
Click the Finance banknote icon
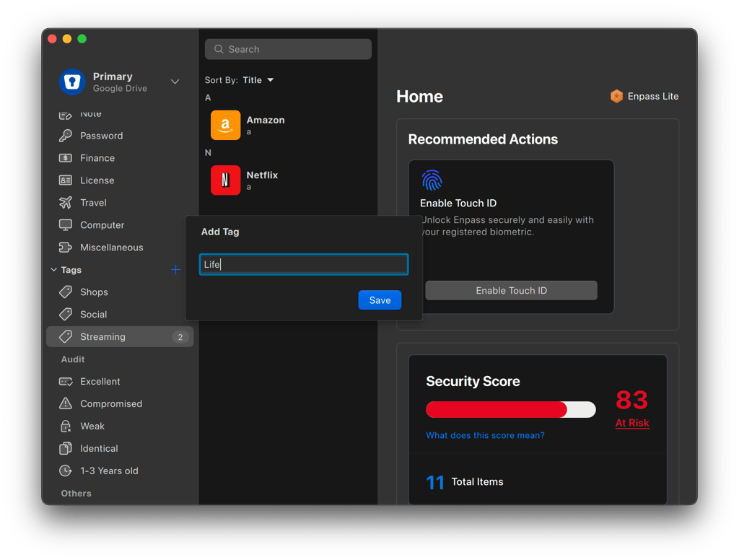[x=66, y=158]
